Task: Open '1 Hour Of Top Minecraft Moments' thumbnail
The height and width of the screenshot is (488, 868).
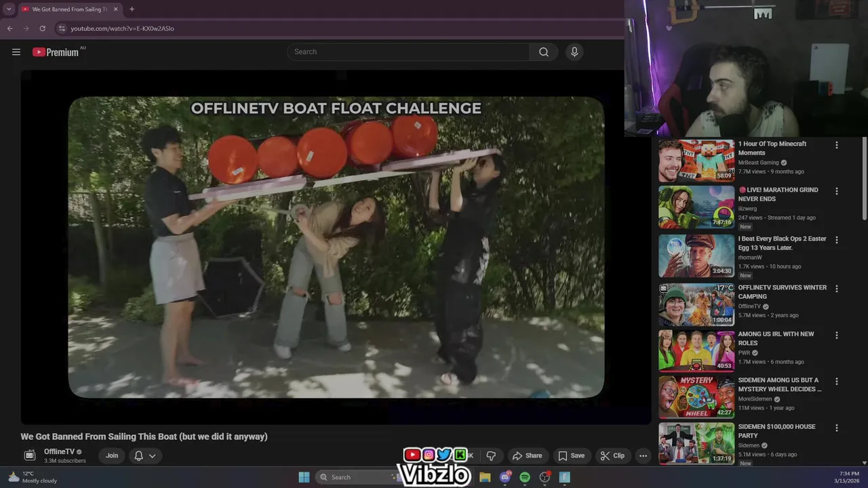Action: click(696, 161)
